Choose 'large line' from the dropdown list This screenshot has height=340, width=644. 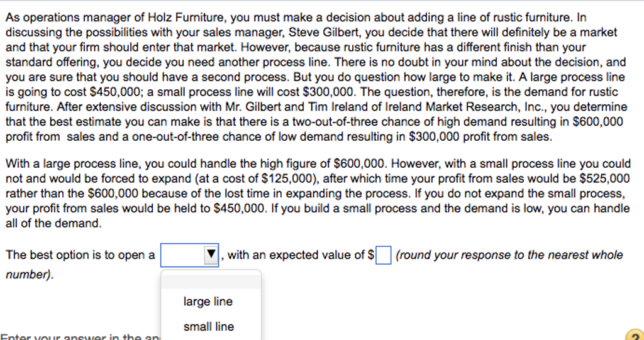[208, 302]
